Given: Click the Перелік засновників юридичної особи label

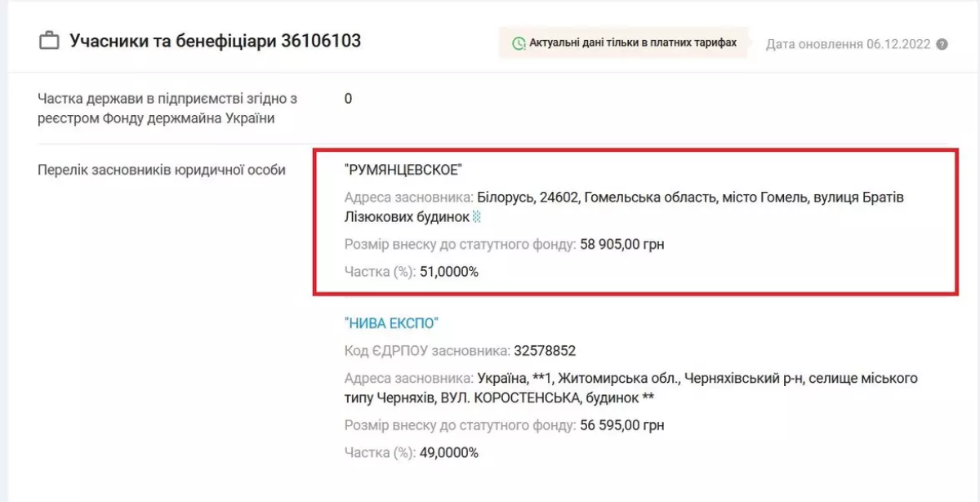Looking at the screenshot, I should point(162,170).
